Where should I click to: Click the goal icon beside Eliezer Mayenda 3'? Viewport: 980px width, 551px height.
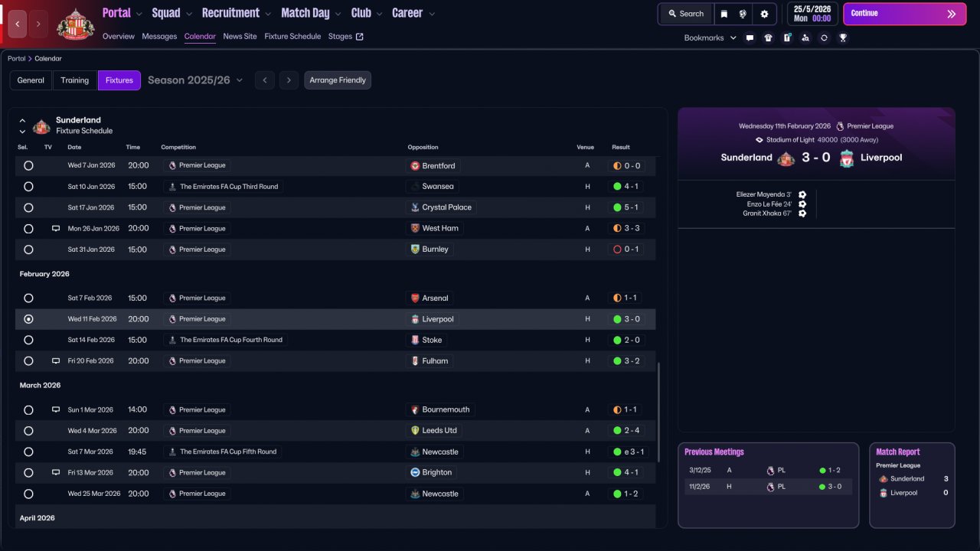(802, 195)
